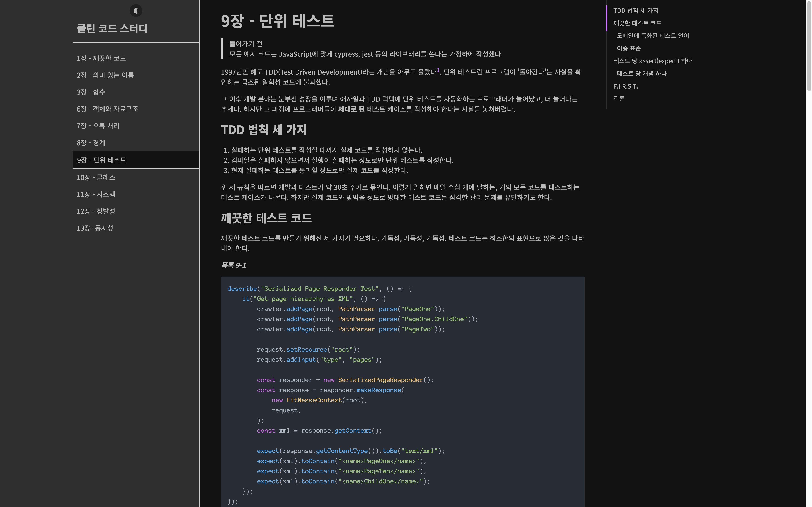The width and height of the screenshot is (812, 507).
Task: Jump to TDD 법칙 세 가지 section
Action: [635, 10]
